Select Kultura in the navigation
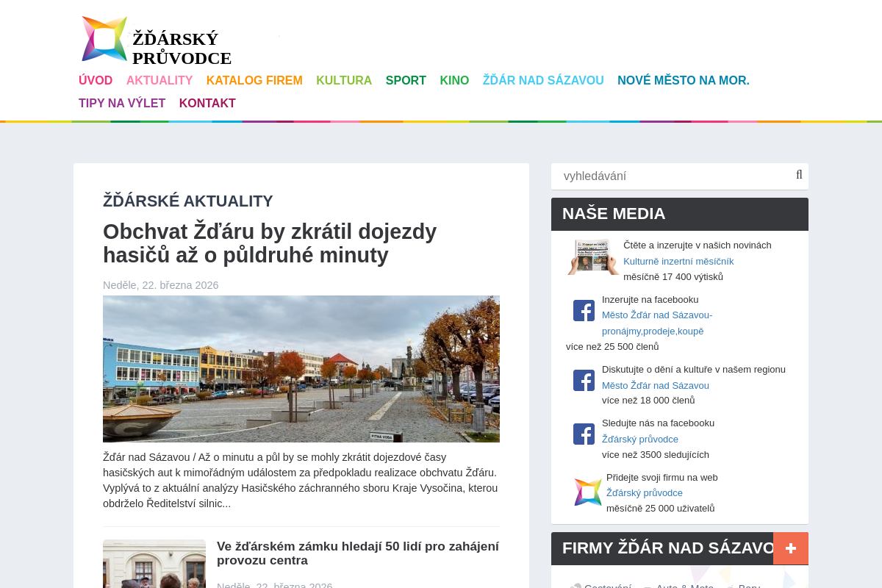Viewport: 882px width, 588px height. tap(344, 81)
